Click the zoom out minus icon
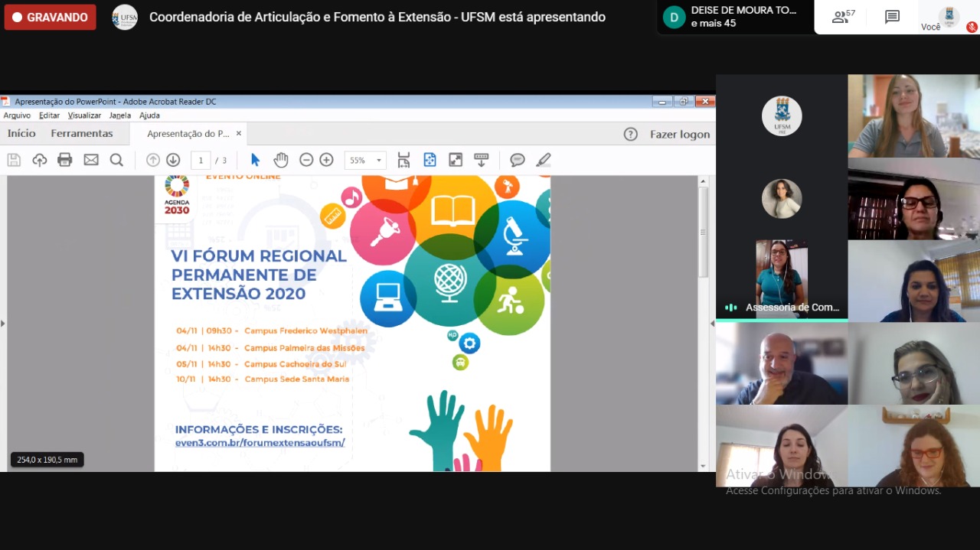This screenshot has width=980, height=550. click(306, 160)
